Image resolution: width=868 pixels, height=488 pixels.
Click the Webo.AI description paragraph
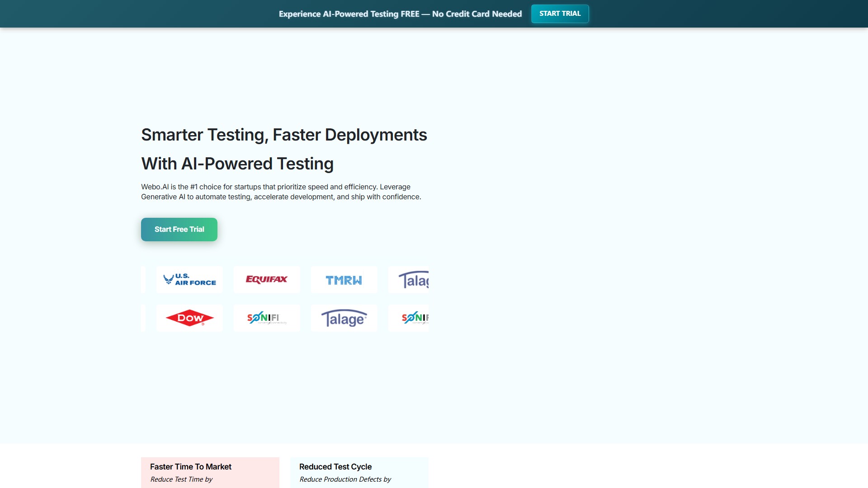click(x=281, y=192)
